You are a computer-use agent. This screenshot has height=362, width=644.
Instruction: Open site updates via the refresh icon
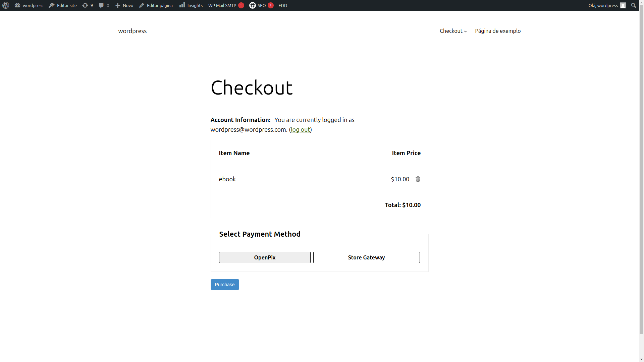pyautogui.click(x=86, y=5)
